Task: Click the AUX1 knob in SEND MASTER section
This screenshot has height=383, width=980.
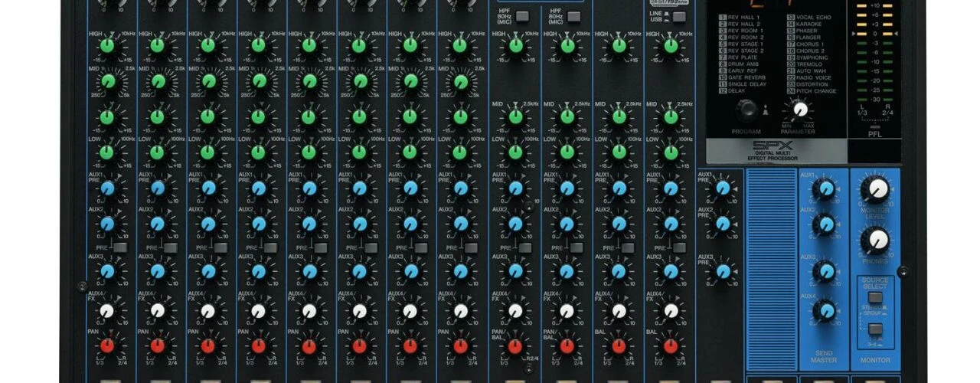Action: click(824, 189)
